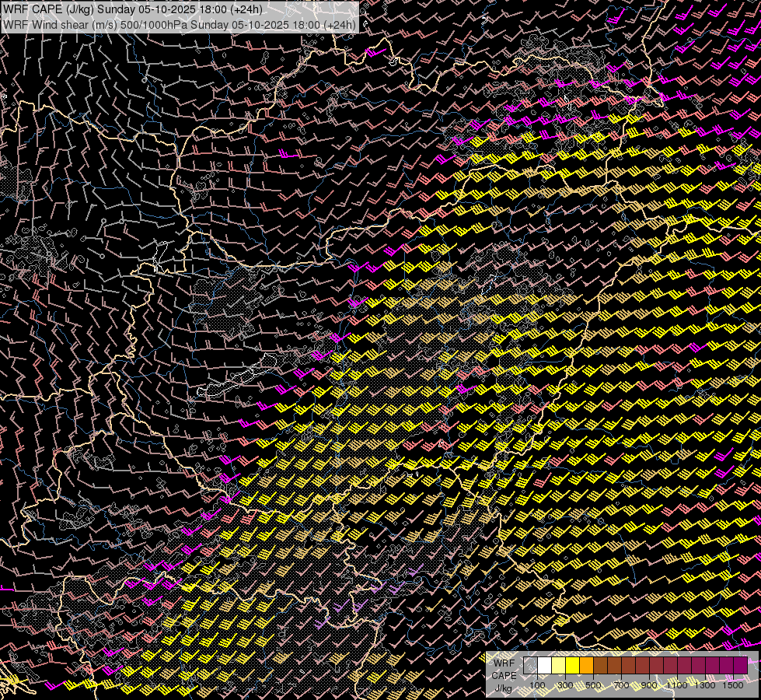Click the 300 value under legend
Screen dimensions: 761x700
566,685
